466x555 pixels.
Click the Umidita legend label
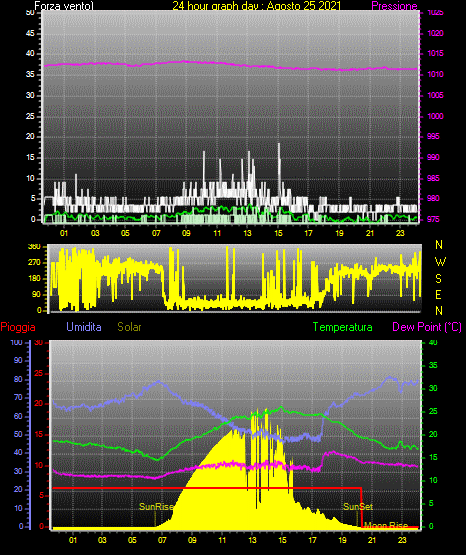click(x=84, y=327)
